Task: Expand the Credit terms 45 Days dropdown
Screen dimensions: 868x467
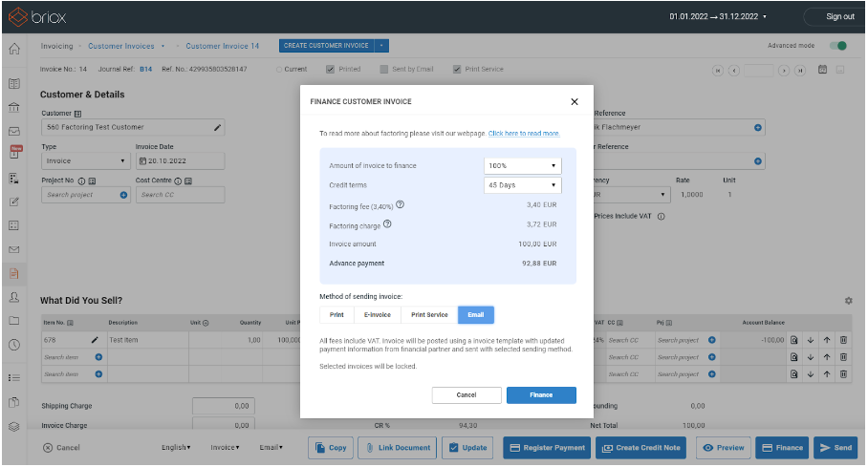Action: coord(522,185)
